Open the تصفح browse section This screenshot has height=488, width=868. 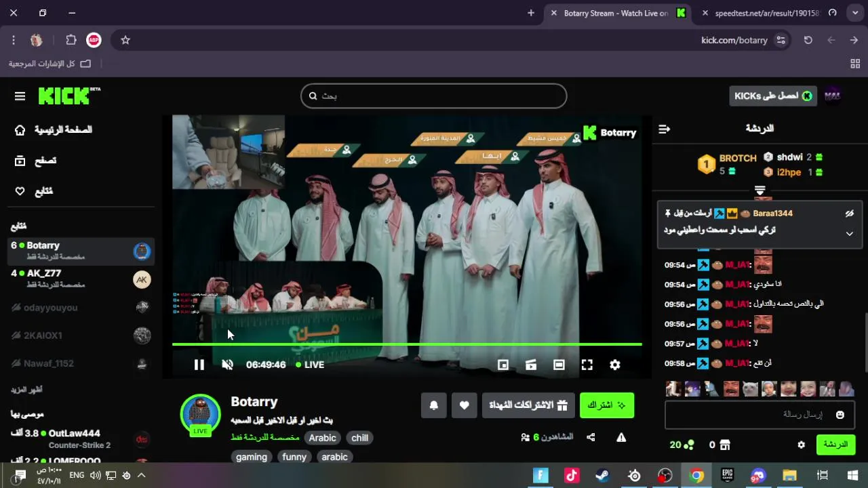coord(35,161)
